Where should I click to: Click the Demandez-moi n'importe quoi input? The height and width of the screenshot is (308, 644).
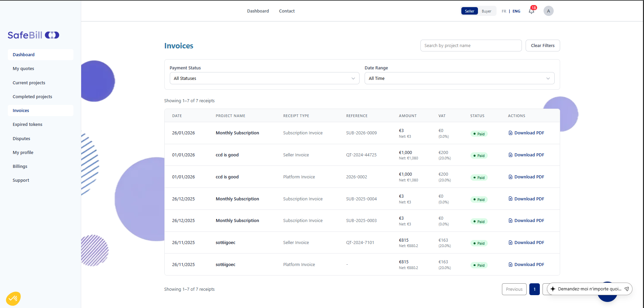[589, 289]
